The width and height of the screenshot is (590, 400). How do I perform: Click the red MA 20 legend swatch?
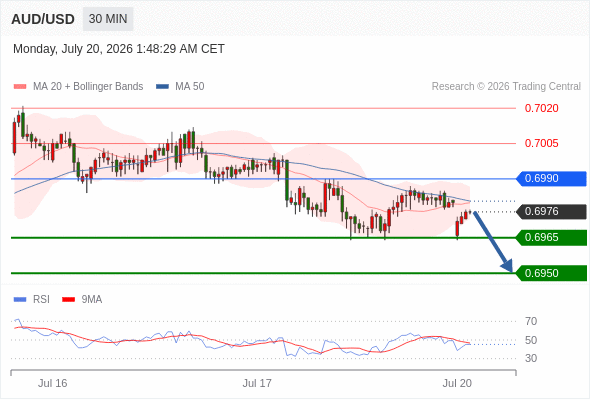tap(20, 87)
